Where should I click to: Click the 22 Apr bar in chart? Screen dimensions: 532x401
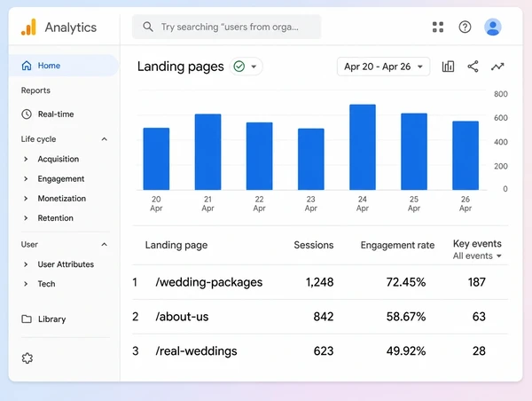pyautogui.click(x=259, y=156)
